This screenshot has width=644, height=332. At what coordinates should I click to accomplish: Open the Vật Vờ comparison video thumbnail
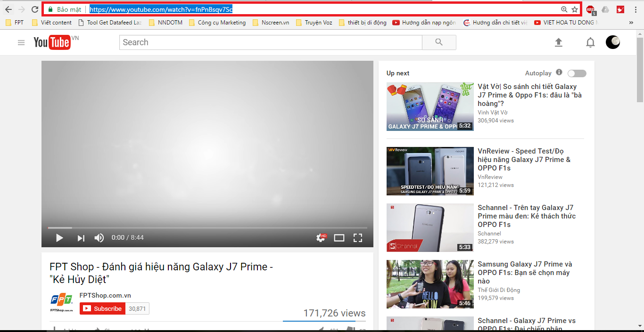[430, 107]
